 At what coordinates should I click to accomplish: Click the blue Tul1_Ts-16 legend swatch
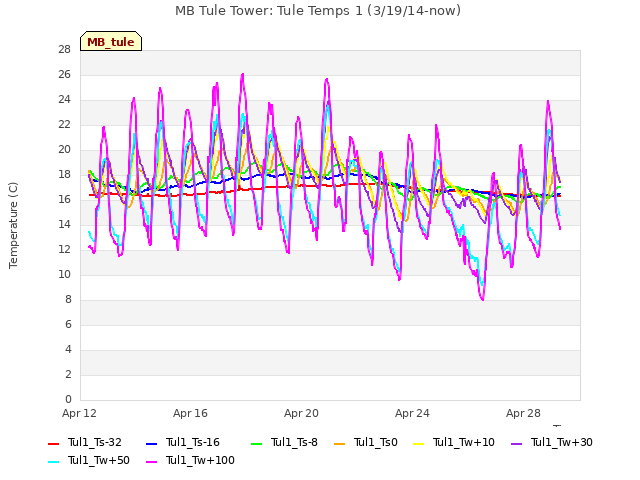(x=151, y=444)
